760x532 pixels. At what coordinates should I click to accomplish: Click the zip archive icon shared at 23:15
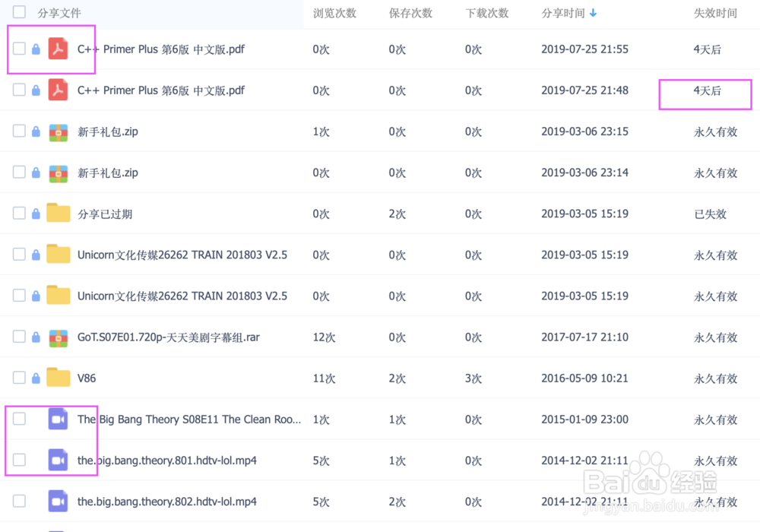tap(59, 131)
